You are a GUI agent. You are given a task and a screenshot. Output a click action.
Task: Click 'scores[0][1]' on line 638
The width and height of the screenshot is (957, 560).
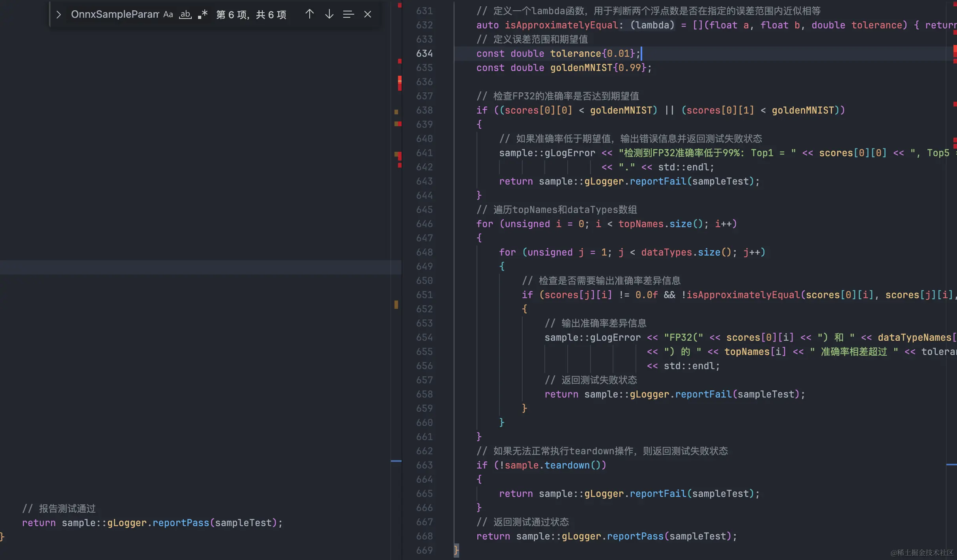[720, 110]
